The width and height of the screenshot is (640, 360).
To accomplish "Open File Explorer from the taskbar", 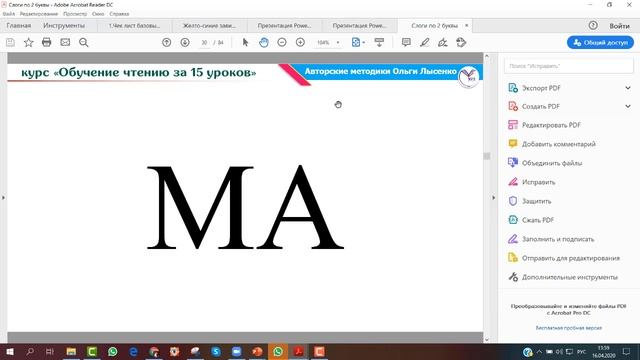I will pos(71,351).
